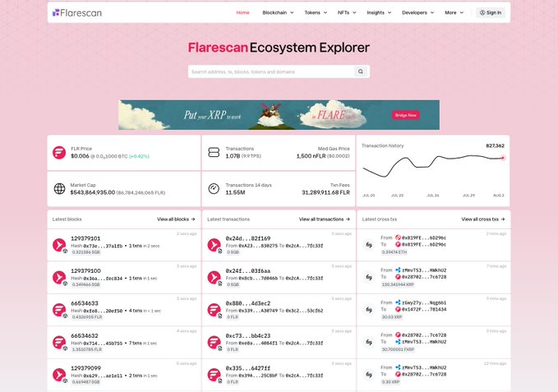The height and width of the screenshot is (392, 558).
Task: Click transaction 0x880...4d3ec2 icon
Action: coord(214,310)
